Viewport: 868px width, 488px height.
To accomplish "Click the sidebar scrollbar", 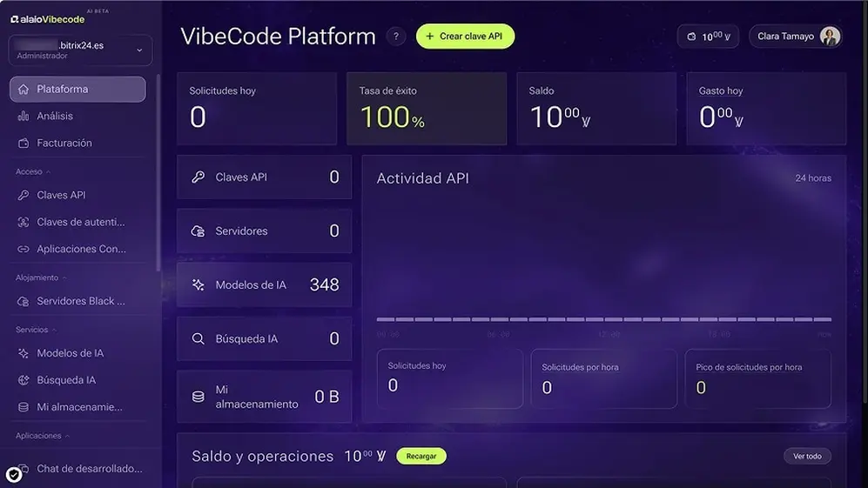I will 158,171.
